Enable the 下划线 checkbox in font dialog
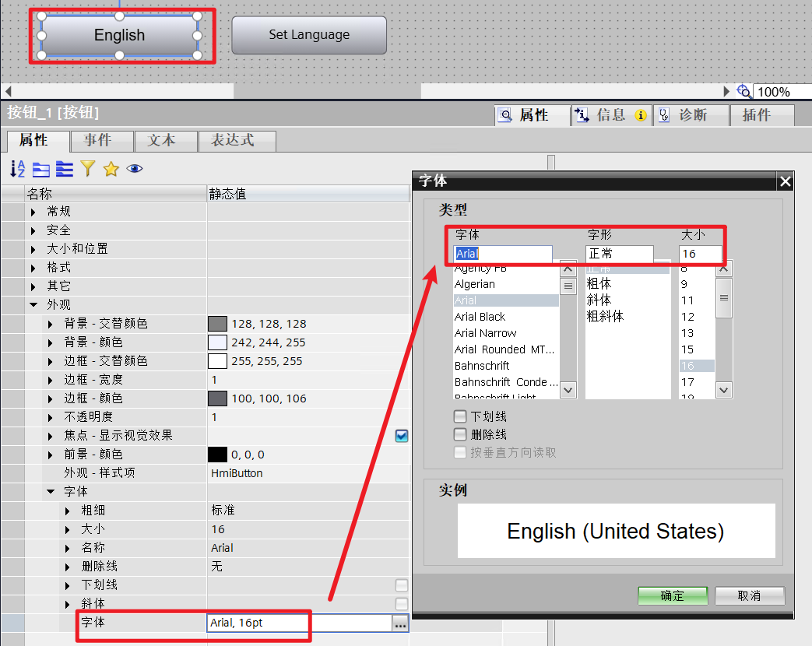This screenshot has height=646, width=812. click(x=460, y=416)
